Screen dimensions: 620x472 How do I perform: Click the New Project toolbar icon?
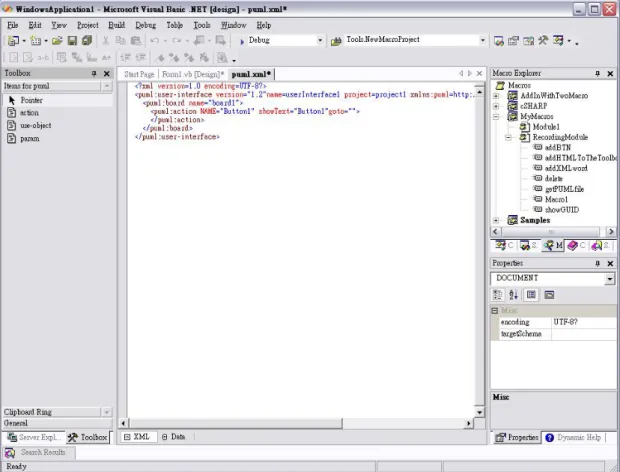(13, 40)
